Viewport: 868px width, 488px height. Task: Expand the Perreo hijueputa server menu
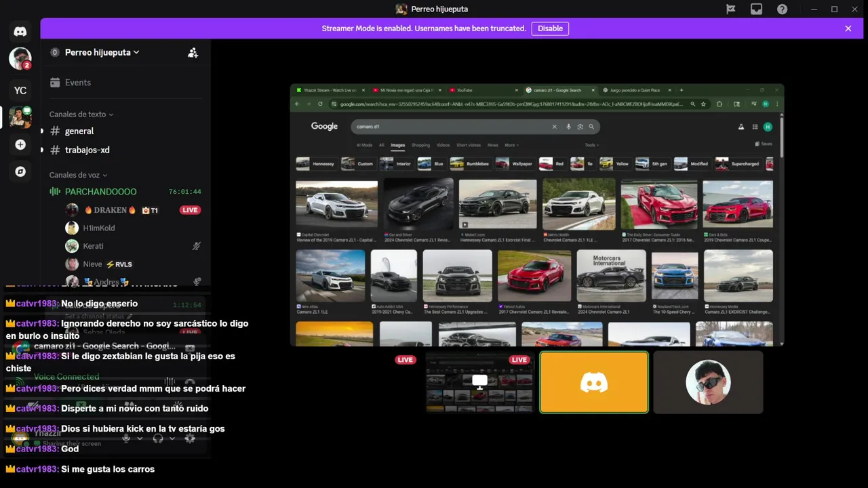(102, 52)
